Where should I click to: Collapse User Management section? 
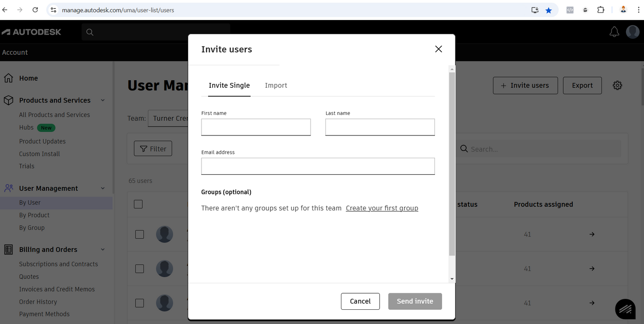point(103,188)
